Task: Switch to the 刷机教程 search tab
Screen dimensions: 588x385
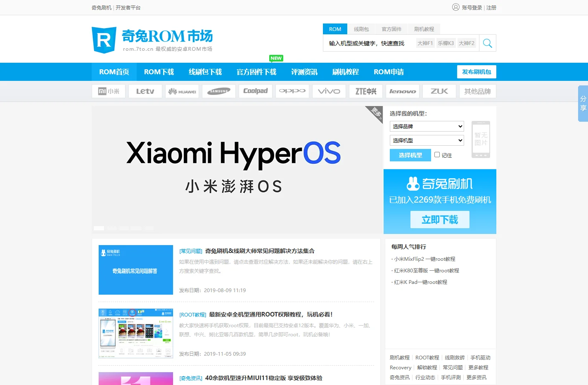Action: click(x=424, y=29)
